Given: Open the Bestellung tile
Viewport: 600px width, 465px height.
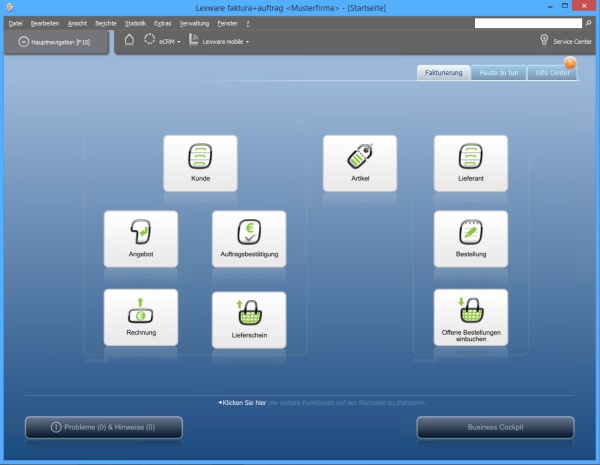Looking at the screenshot, I should [x=471, y=239].
